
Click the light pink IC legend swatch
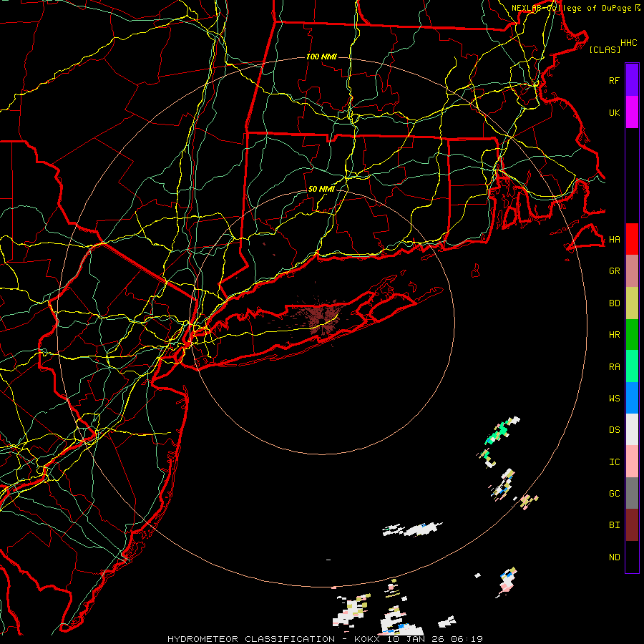632,462
